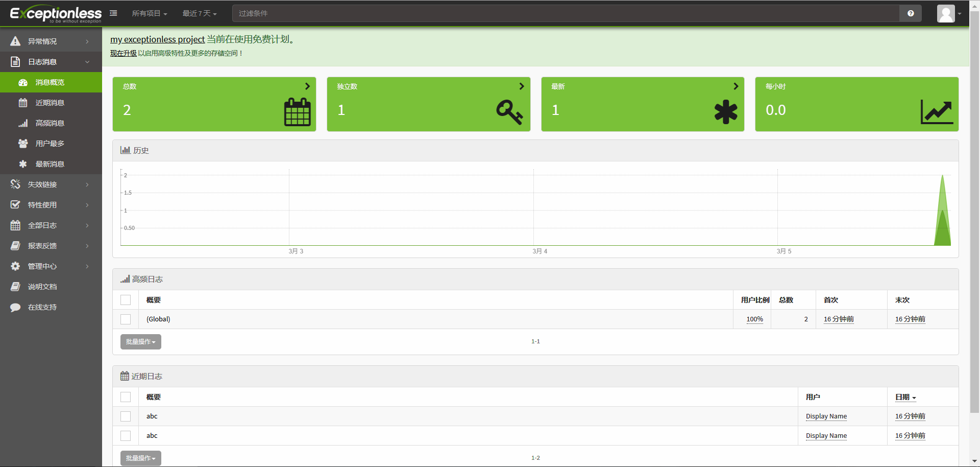
Task: Click the dashboard icon beside 消息概览
Action: click(23, 82)
